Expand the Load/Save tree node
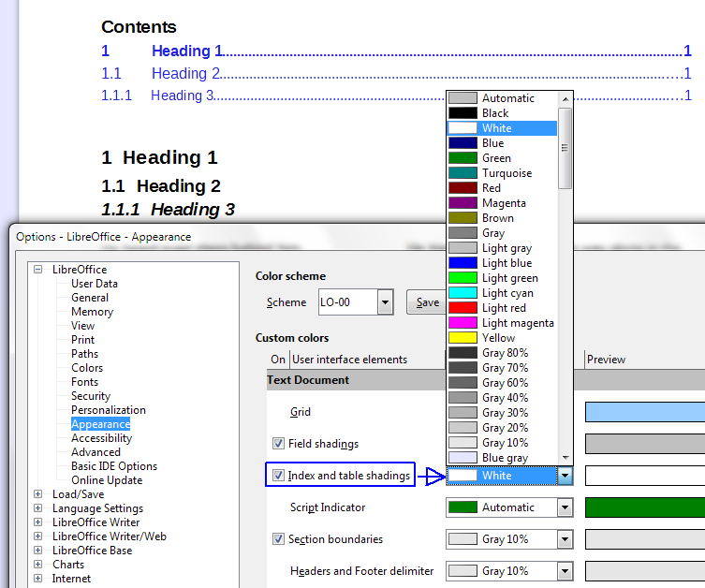Image resolution: width=705 pixels, height=588 pixels. click(x=38, y=494)
